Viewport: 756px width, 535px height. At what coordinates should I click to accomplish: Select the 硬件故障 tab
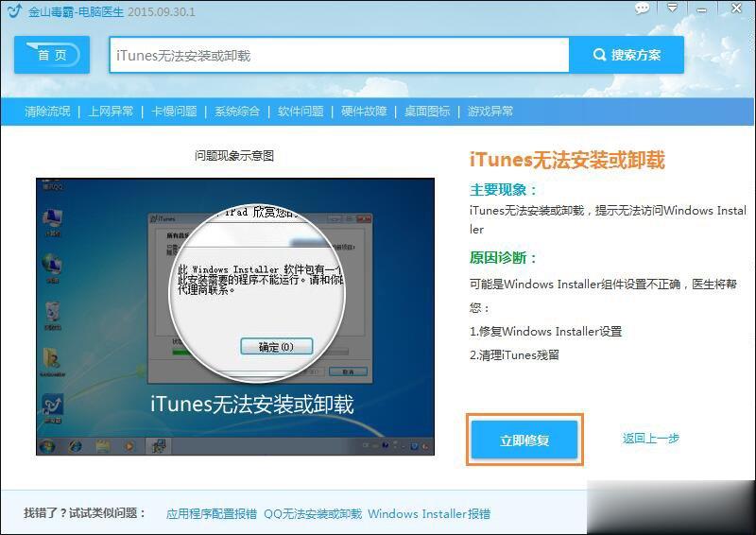[x=364, y=111]
